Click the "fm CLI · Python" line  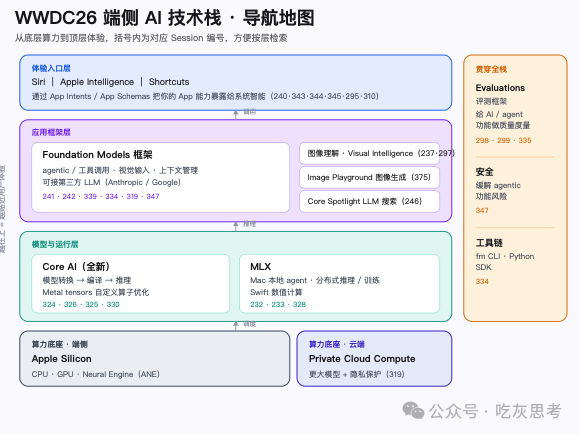[x=505, y=256]
